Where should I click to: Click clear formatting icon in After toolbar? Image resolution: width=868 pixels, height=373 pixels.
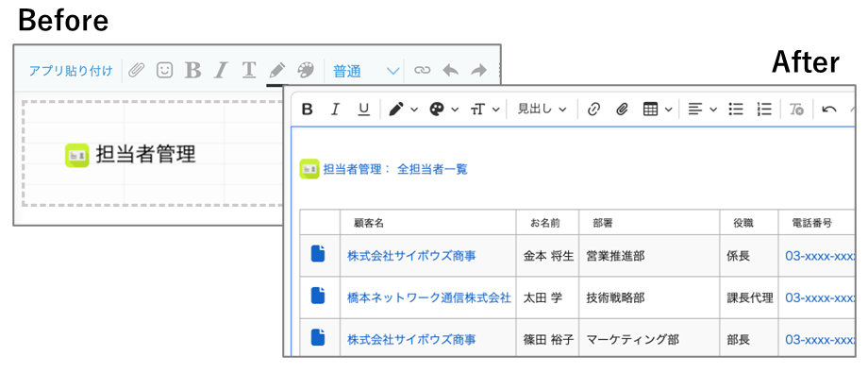coord(796,110)
